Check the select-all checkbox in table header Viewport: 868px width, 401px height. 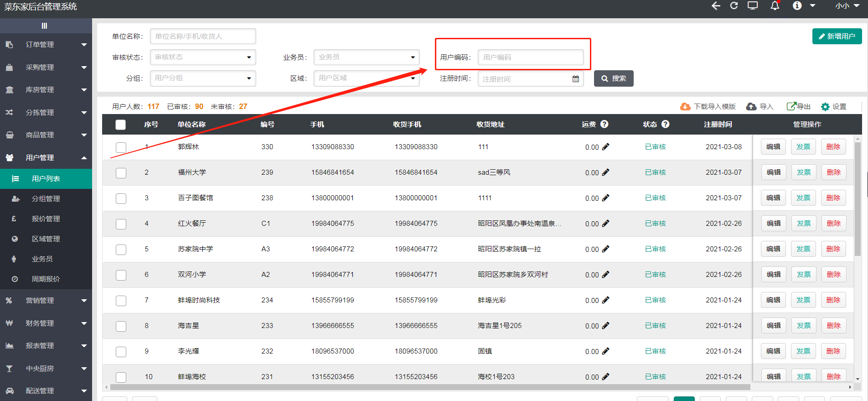click(121, 125)
